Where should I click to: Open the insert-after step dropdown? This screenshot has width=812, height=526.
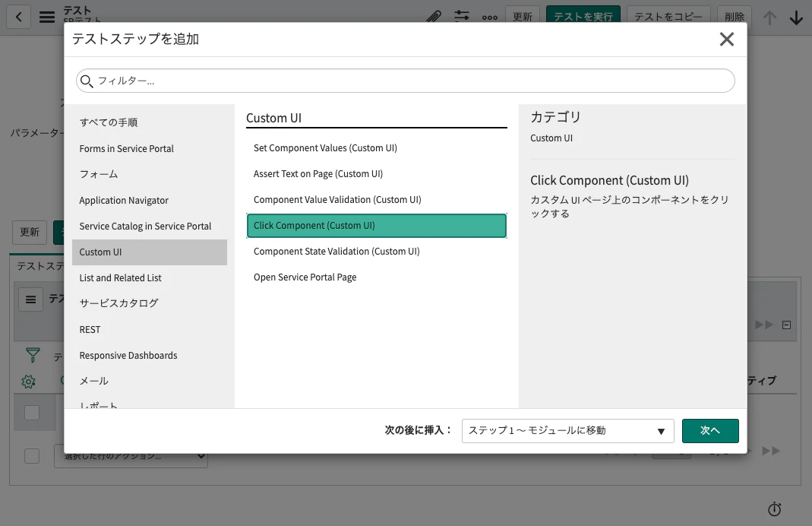pyautogui.click(x=567, y=431)
